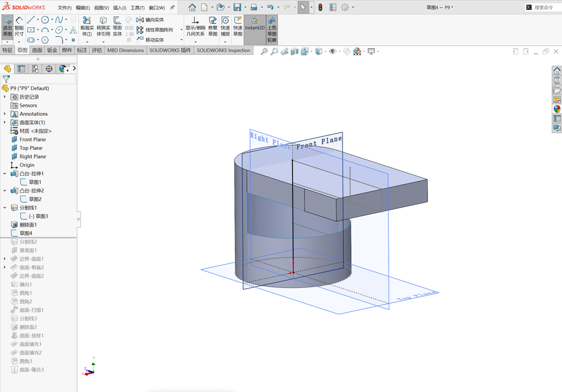
Task: Collapse the 分割线1 feature node
Action: coord(4,208)
